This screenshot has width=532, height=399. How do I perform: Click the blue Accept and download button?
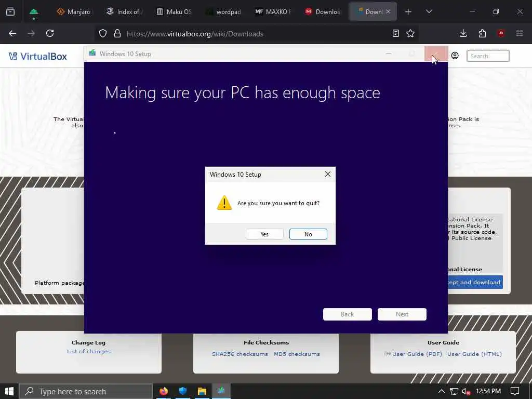click(x=475, y=282)
